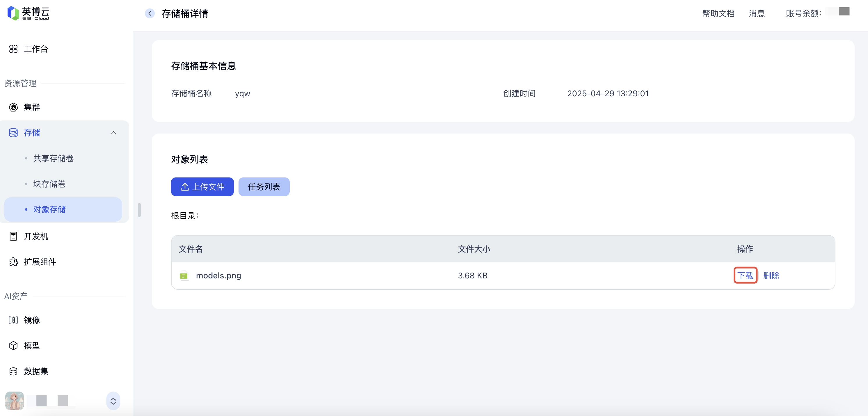
Task: Click the 模型 cube icon
Action: click(x=13, y=346)
